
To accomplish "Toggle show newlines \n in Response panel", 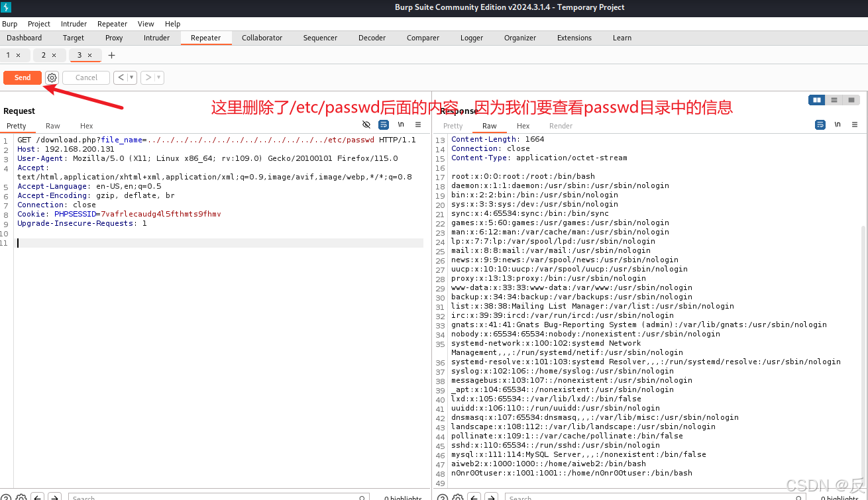I will [x=838, y=125].
